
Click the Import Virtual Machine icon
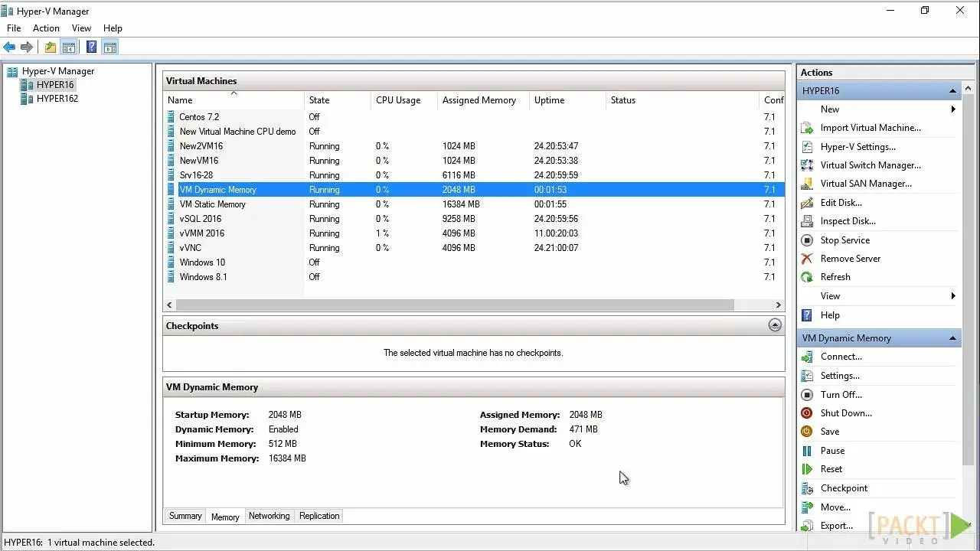[806, 128]
